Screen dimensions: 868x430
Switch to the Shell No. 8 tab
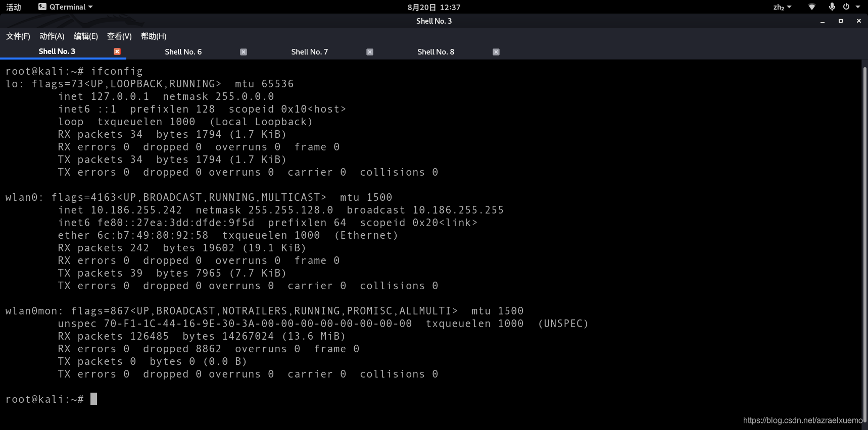click(x=436, y=52)
